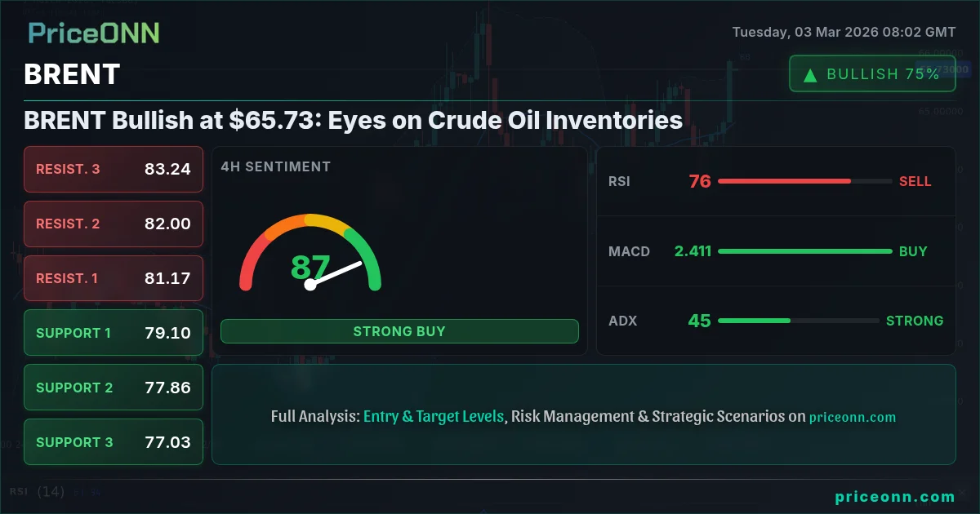
Task: Select the BRENT instrument title
Action: (73, 75)
